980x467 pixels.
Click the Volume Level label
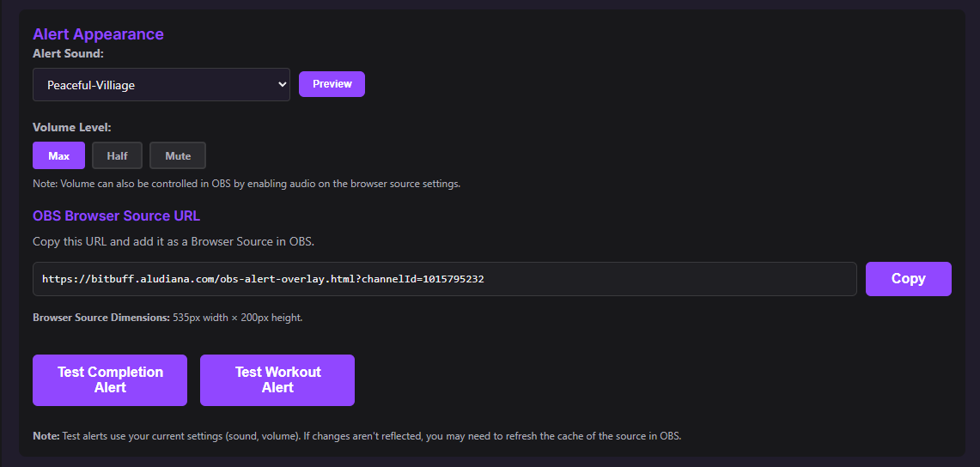coord(72,127)
